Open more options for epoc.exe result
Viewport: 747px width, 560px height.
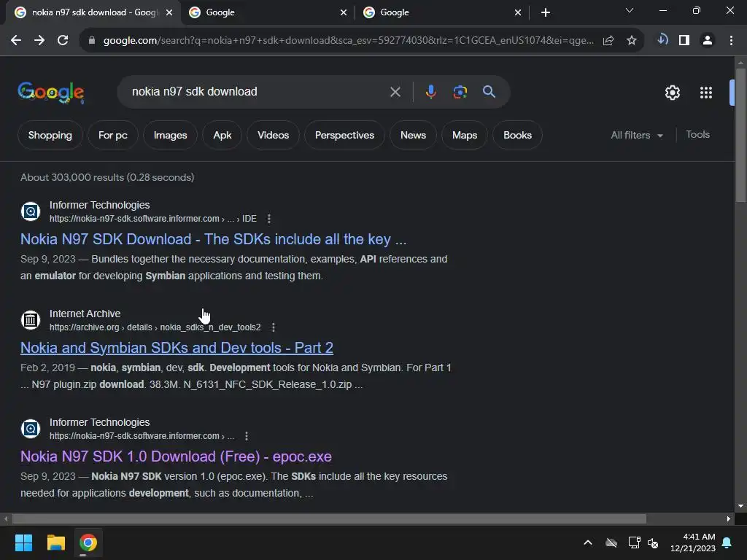tap(247, 436)
